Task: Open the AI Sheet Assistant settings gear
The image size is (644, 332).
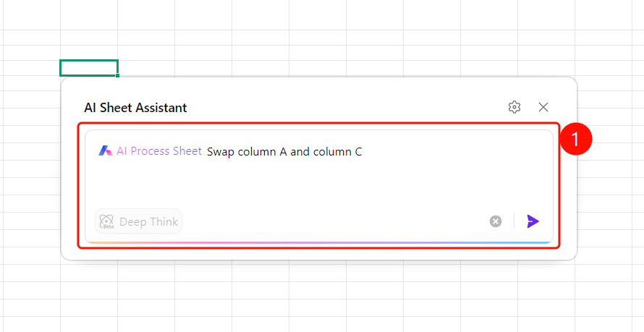Action: tap(514, 107)
